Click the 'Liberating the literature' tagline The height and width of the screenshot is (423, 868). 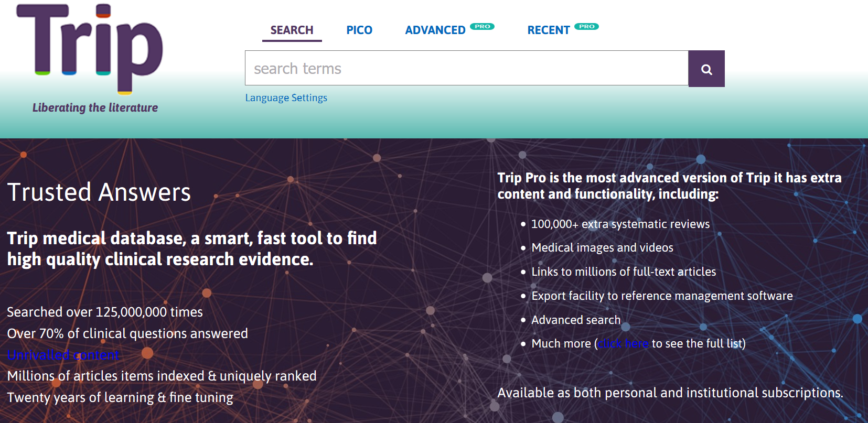click(x=95, y=107)
